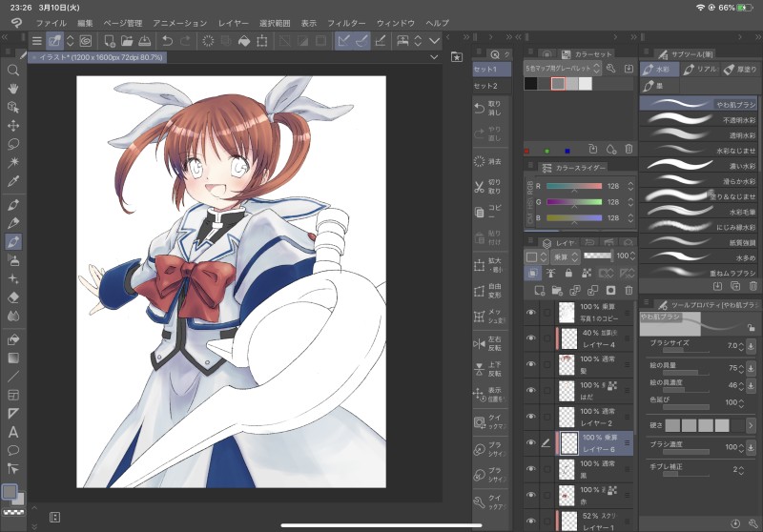Screen dimensions: 763x532
Task: Switch to the 厚塗り sub tool tab
Action: pyautogui.click(x=741, y=70)
